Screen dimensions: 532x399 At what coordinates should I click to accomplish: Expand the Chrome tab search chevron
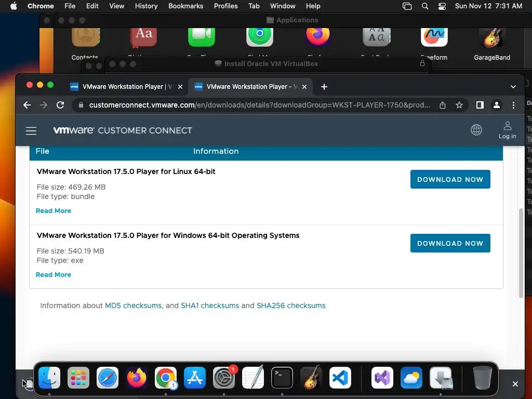pyautogui.click(x=513, y=87)
